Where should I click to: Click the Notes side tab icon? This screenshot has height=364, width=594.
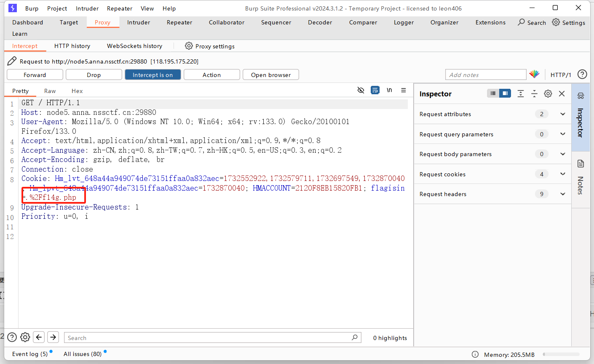click(581, 164)
